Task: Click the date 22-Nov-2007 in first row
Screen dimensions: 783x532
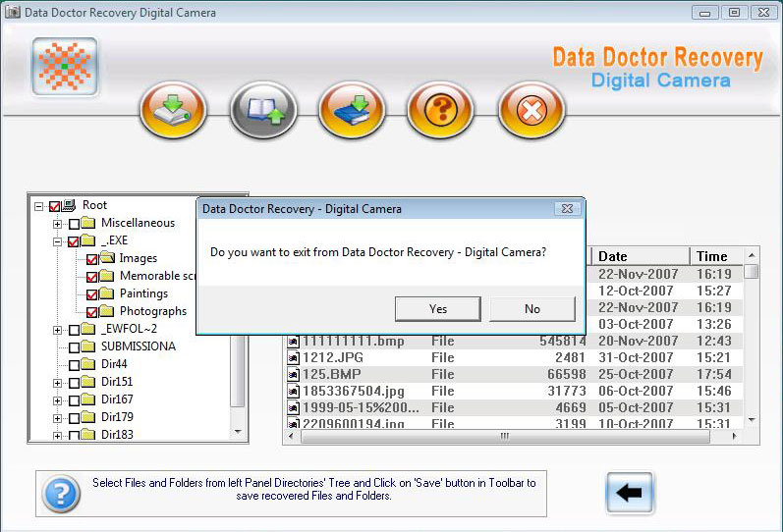Action: [x=639, y=274]
